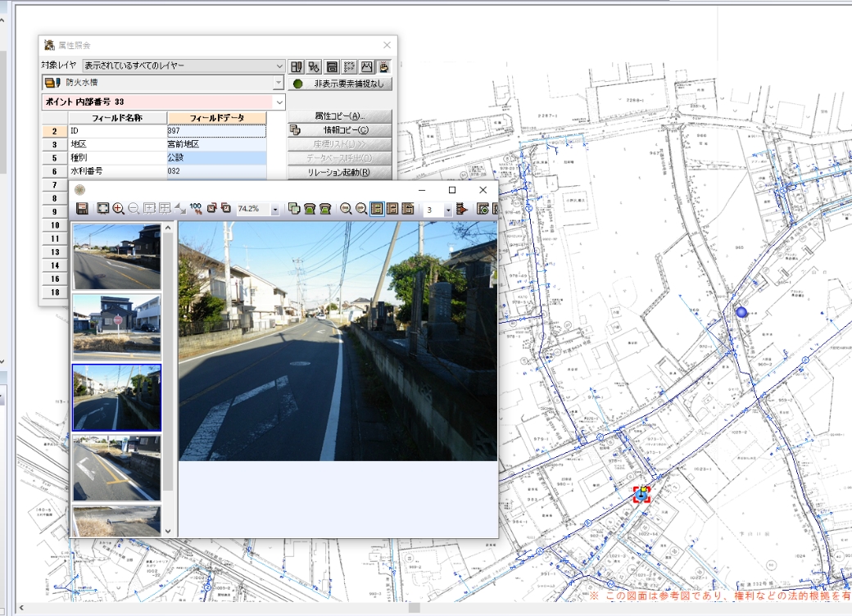The height and width of the screenshot is (616, 852).
Task: Open the 対象レイヤ dropdown
Action: (279, 66)
